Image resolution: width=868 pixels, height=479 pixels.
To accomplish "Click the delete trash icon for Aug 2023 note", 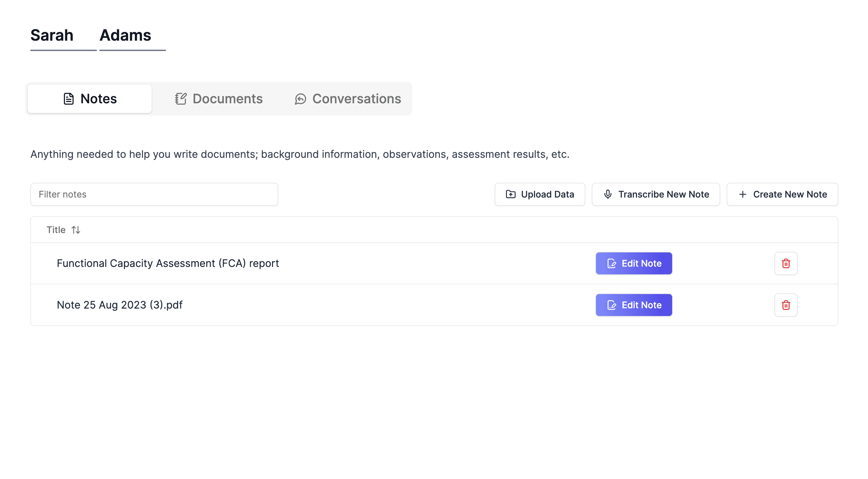I will (x=785, y=305).
